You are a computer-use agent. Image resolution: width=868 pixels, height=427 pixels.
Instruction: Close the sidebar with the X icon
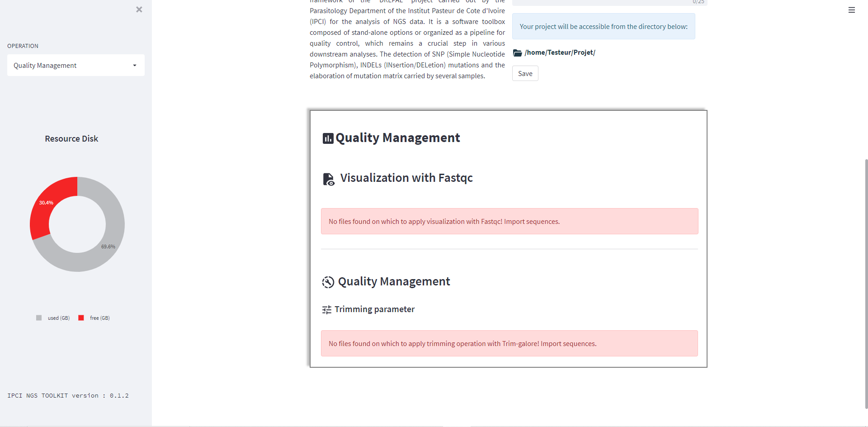[139, 9]
